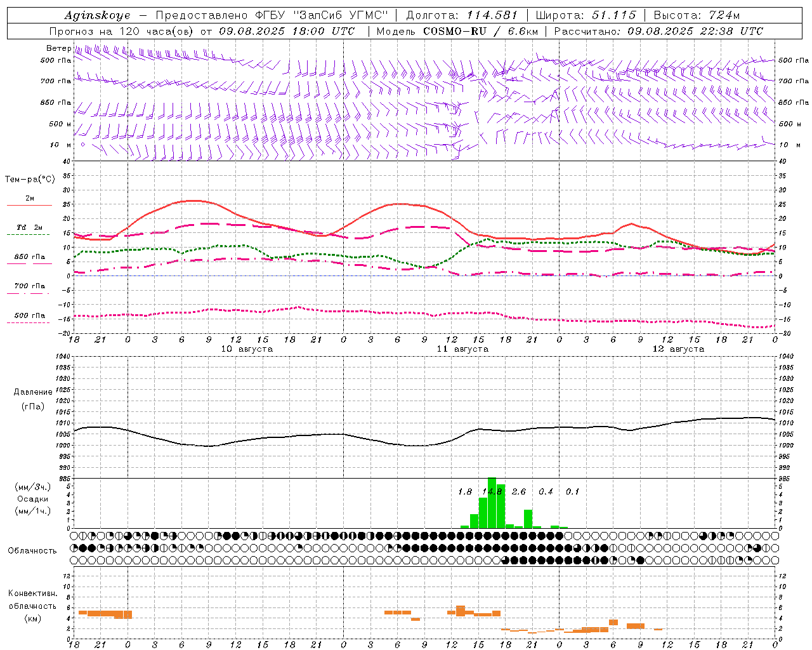This screenshot has height=650, width=812.
Task: Click the dash-dot 700 гПа legend line sample
Action: 28,294
